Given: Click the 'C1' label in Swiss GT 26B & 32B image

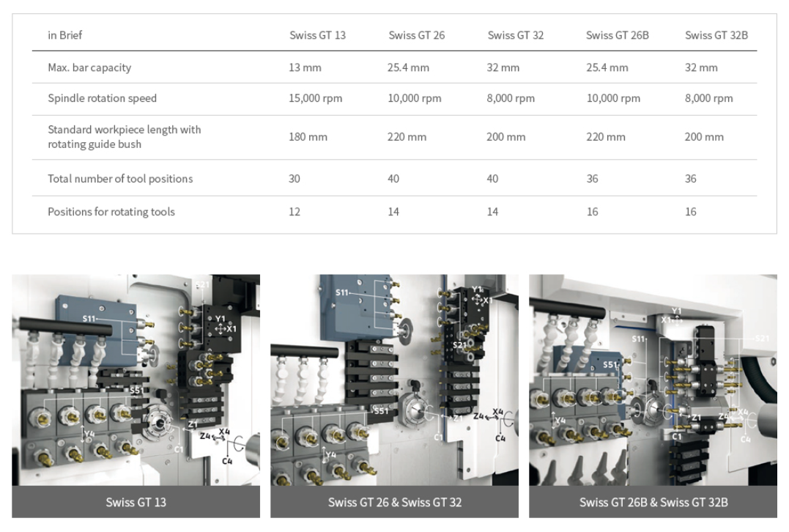Looking at the screenshot, I should 677,436.
